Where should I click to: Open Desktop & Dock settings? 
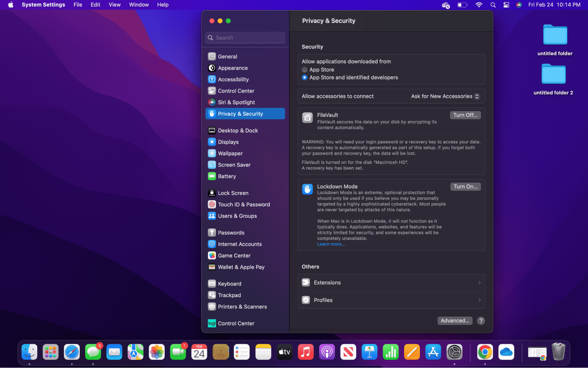(245, 130)
